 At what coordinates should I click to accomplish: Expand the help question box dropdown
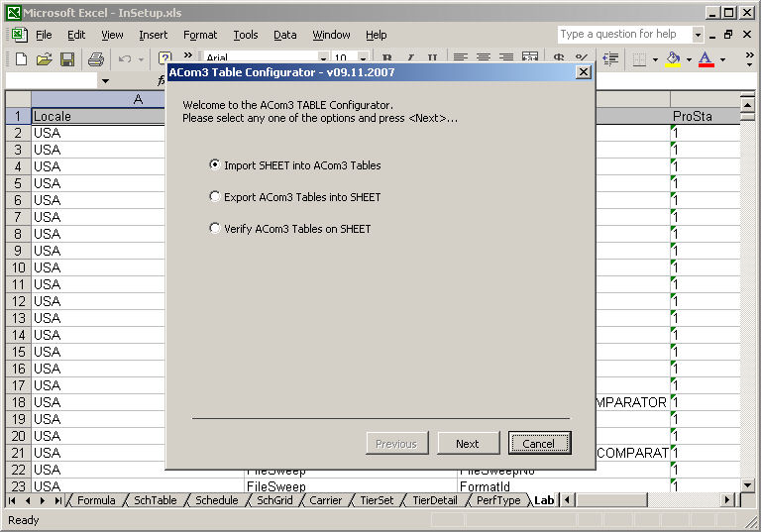pos(698,35)
